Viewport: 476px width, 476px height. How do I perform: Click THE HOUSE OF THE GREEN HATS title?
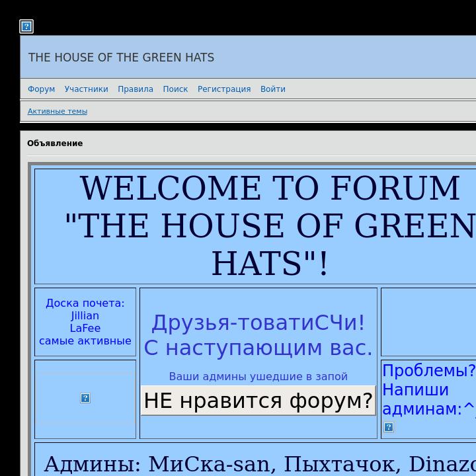coord(121,58)
